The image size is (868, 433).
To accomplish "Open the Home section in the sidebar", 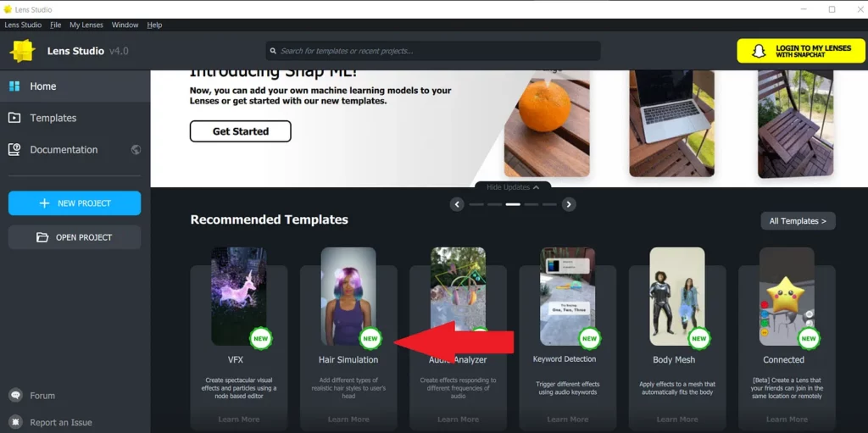I will (75, 86).
